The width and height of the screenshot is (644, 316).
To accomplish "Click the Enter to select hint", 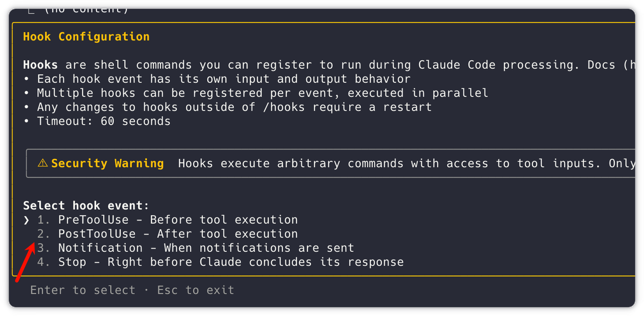I will tap(83, 290).
